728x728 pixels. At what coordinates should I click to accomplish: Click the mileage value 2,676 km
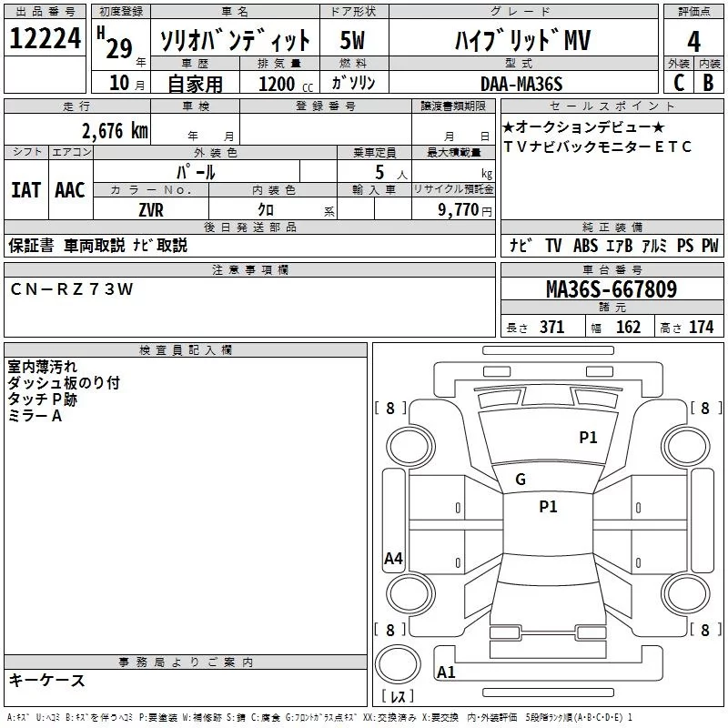click(x=115, y=130)
